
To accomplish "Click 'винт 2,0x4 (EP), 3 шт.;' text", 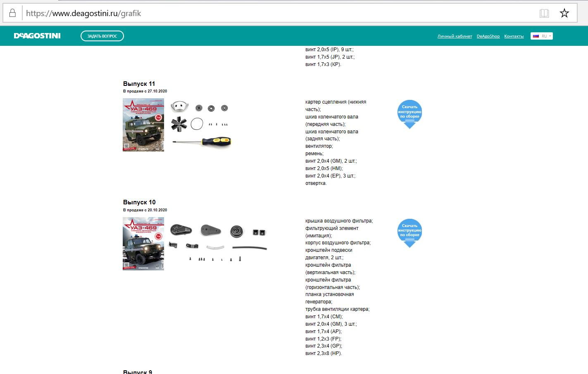I will 330,176.
